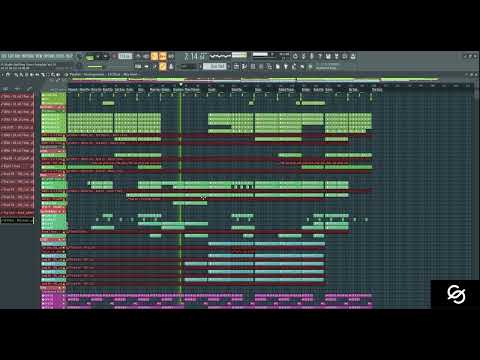Select the Slice tool in playlist toolbar
The image size is (480, 360).
coord(42,75)
